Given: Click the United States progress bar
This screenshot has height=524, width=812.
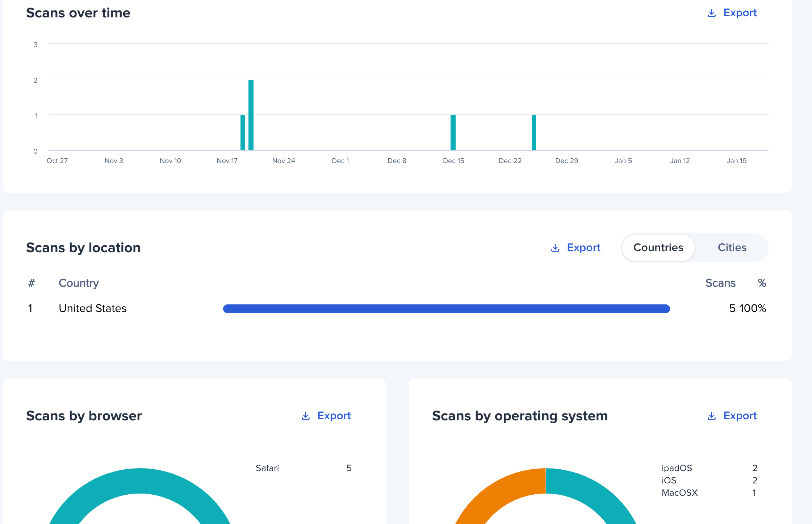Looking at the screenshot, I should (446, 309).
